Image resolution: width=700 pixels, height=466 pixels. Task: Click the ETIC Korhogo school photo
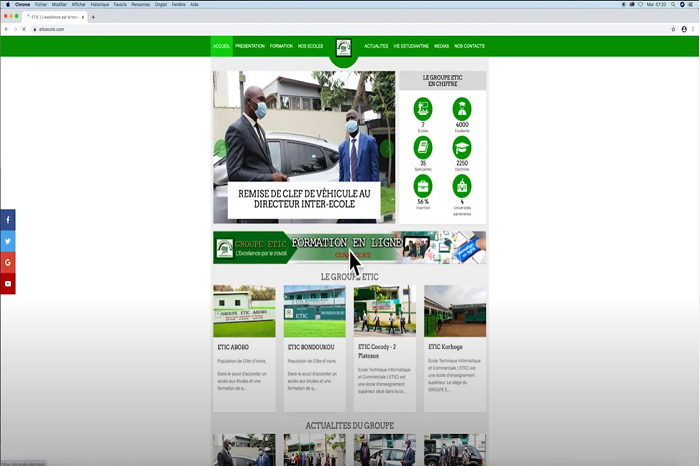(455, 311)
